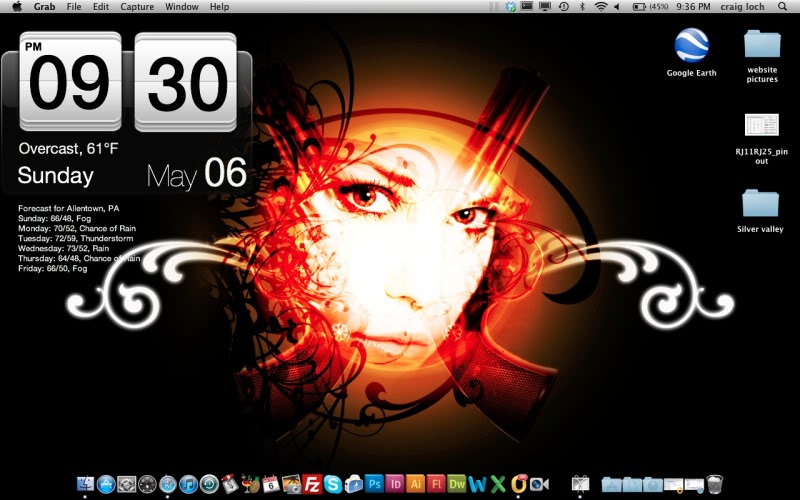Click the Sunday day label on widget

pyautogui.click(x=56, y=176)
